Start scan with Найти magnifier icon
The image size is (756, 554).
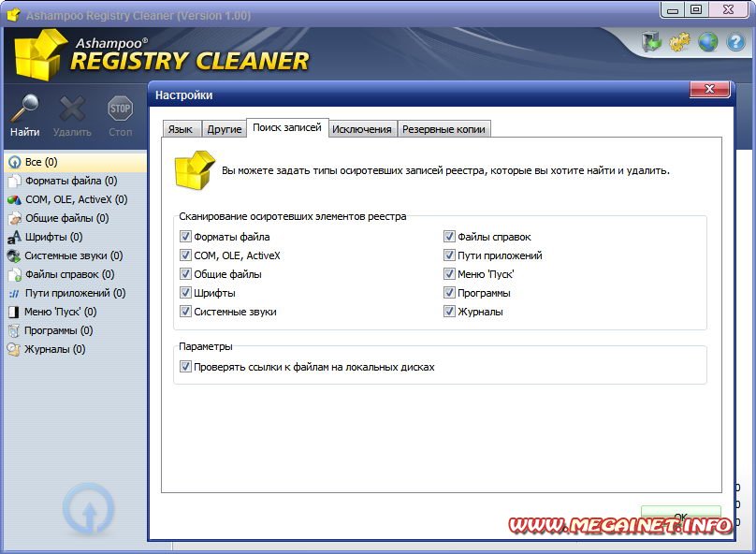[x=25, y=108]
